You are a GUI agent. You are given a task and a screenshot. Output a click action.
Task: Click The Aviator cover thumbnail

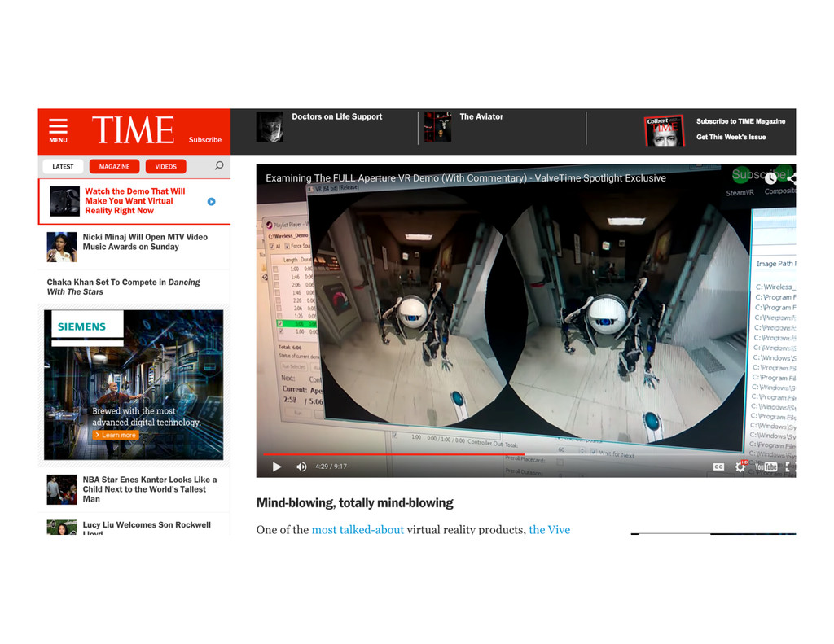click(437, 126)
